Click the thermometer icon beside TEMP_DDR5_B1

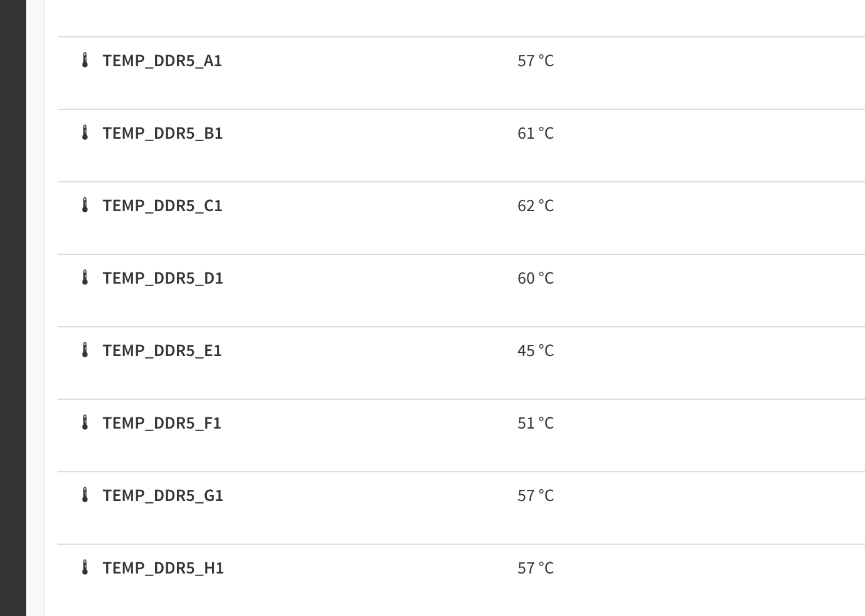[x=85, y=133]
